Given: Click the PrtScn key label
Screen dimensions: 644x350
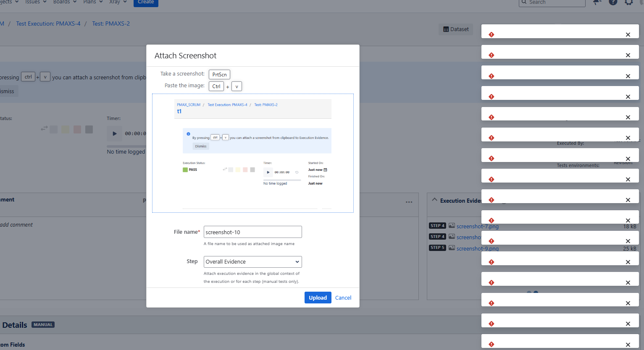Looking at the screenshot, I should coord(219,75).
